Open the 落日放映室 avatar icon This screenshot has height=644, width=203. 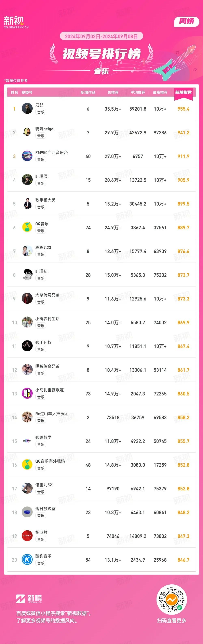coord(27,512)
